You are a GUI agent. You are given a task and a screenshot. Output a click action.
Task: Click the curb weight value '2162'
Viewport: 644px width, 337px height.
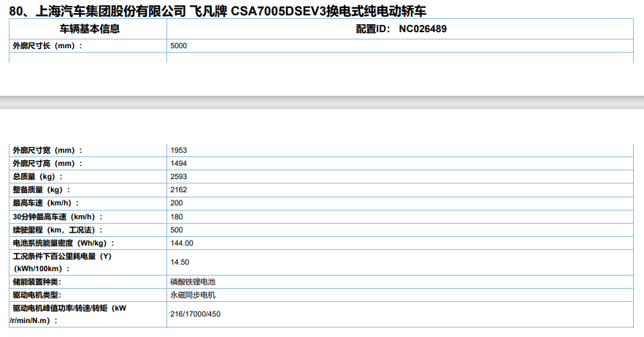[179, 189]
